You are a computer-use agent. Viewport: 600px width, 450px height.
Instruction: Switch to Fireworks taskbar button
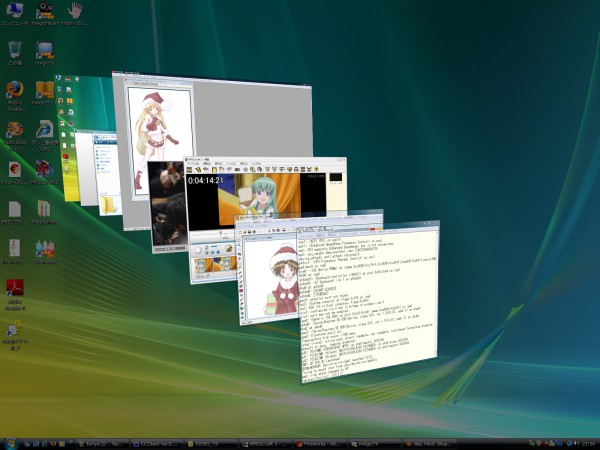tap(320, 444)
